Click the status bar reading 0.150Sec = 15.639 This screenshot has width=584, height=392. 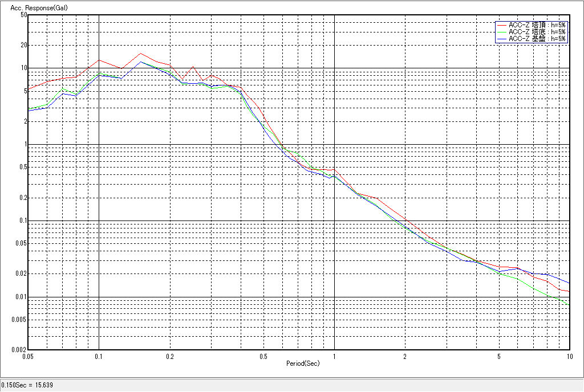coord(28,386)
